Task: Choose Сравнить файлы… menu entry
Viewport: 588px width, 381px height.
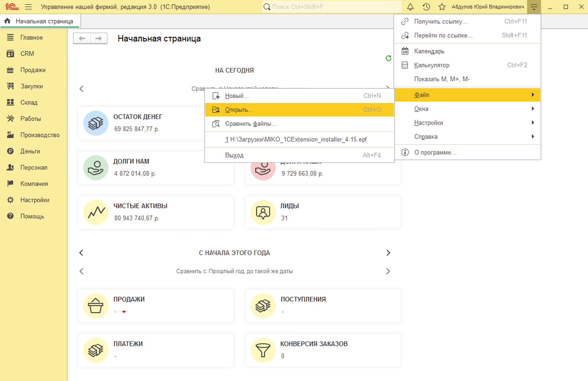Action: click(x=251, y=123)
